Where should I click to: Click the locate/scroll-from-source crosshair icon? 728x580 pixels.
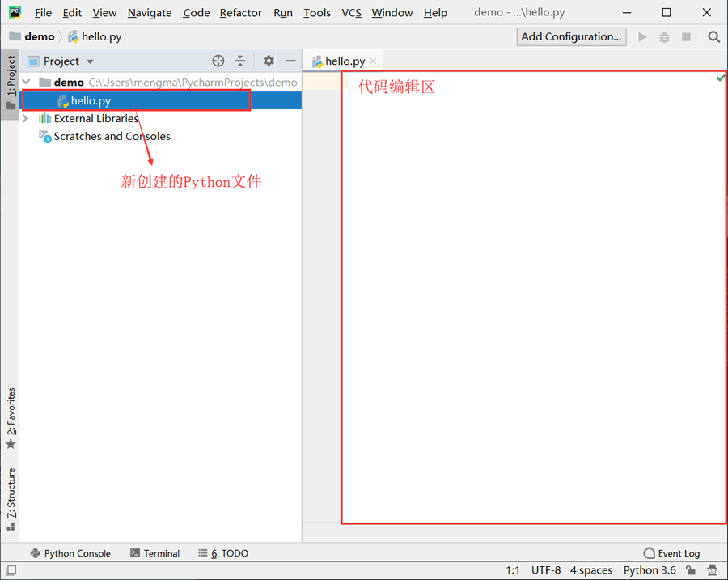point(218,61)
